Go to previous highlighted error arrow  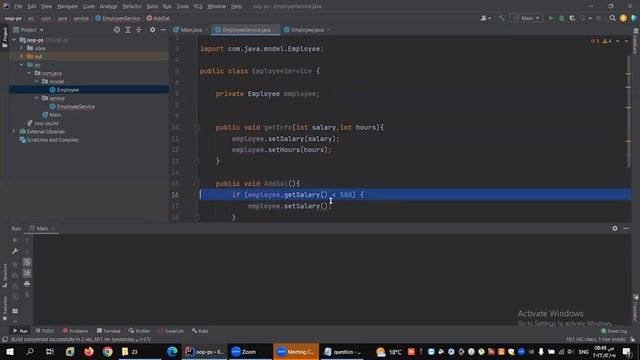(x=618, y=41)
